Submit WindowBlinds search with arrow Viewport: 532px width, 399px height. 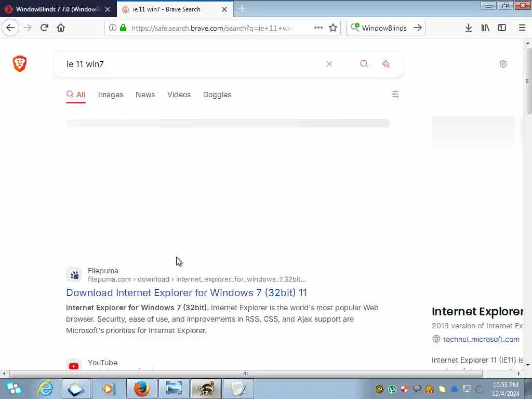[x=418, y=28]
